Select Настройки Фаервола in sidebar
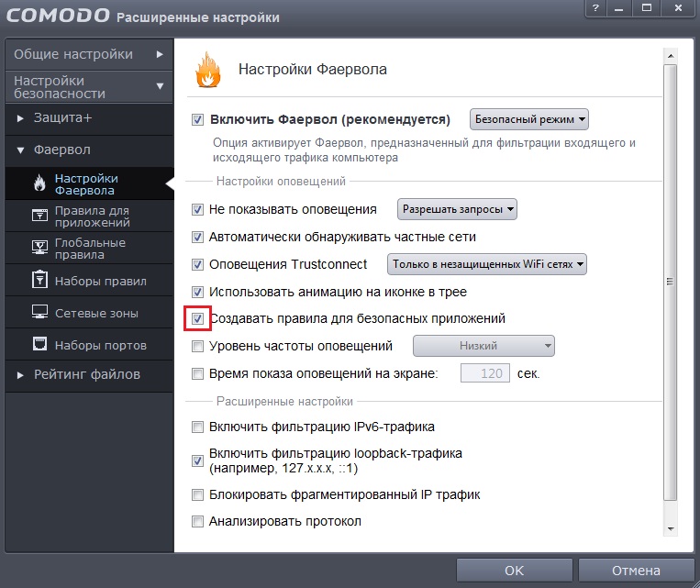 click(89, 183)
